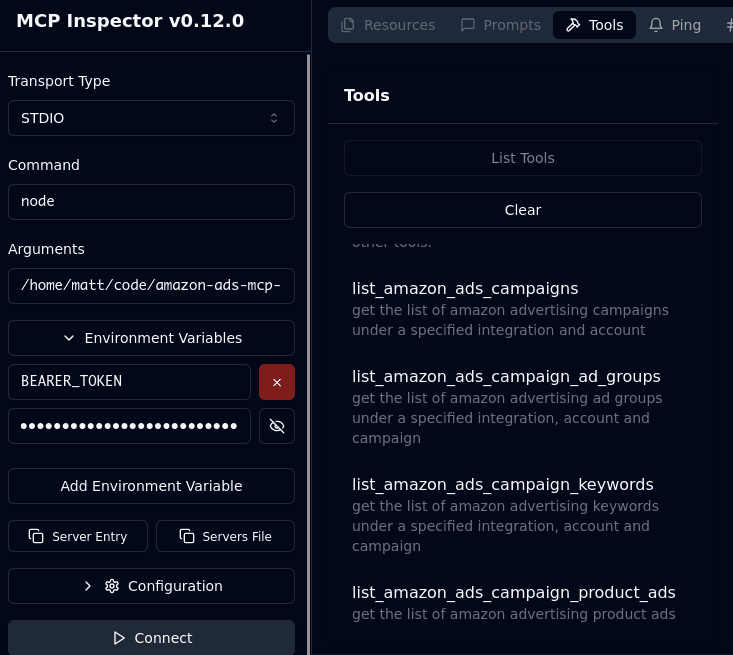
Task: Click the Resources tab document icon
Action: (347, 25)
